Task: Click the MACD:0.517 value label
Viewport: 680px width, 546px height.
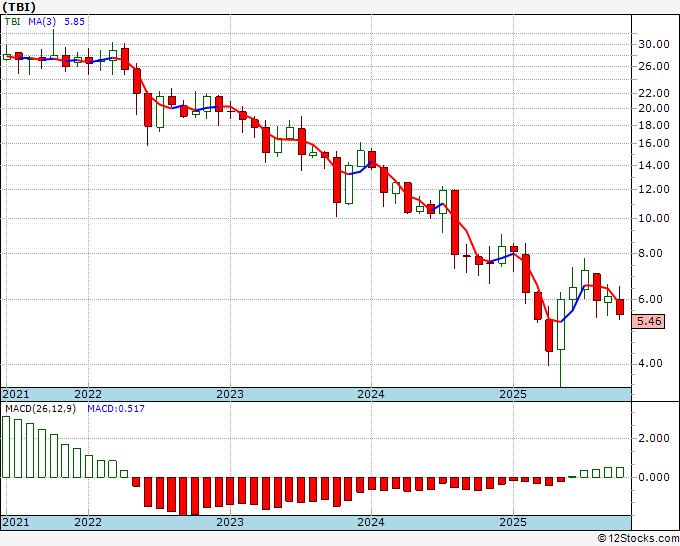Action: coord(116,409)
